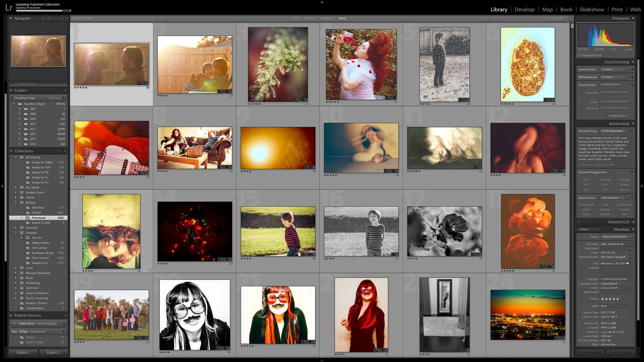This screenshot has width=644, height=362.
Task: Click the Export button
Action: point(53,352)
